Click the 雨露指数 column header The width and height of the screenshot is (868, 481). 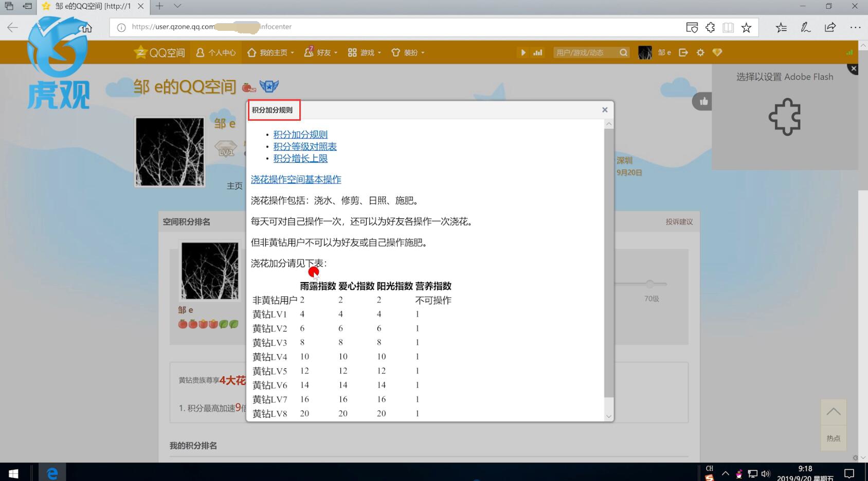click(x=318, y=286)
